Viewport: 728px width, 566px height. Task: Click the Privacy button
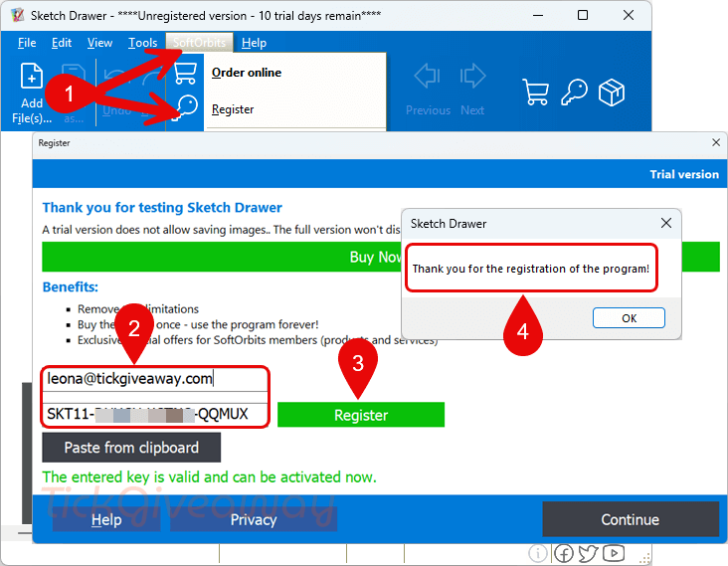(x=254, y=519)
